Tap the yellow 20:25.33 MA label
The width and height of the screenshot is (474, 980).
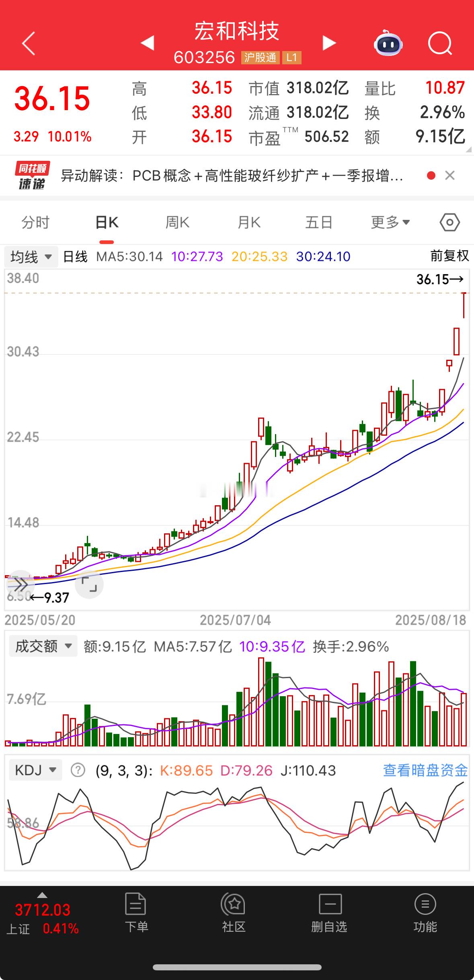[x=259, y=256]
